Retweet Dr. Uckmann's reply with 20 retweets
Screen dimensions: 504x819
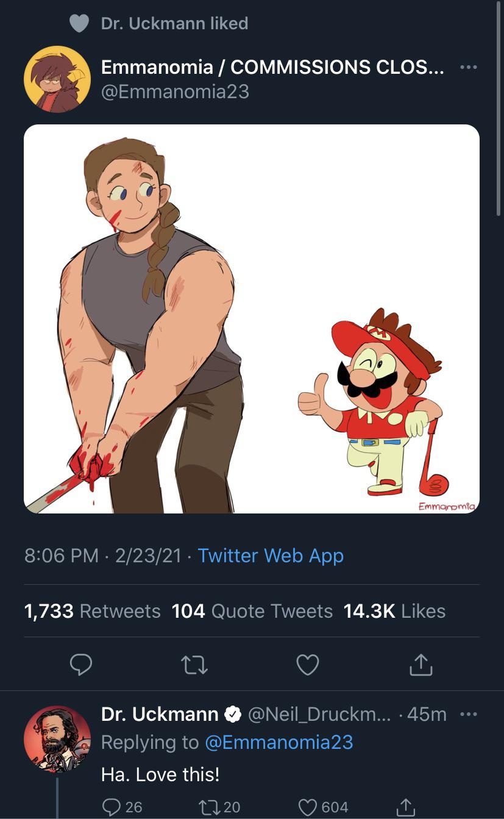tap(219, 807)
